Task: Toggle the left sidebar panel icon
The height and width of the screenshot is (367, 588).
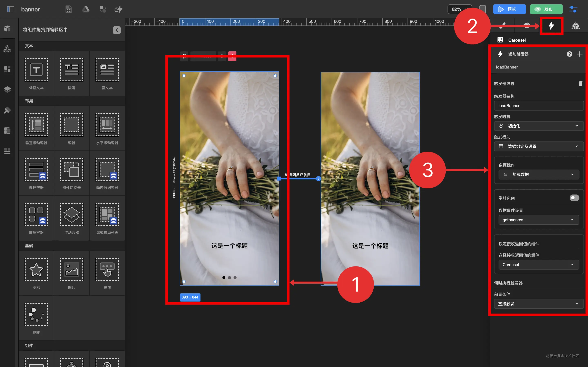Action: [x=10, y=9]
